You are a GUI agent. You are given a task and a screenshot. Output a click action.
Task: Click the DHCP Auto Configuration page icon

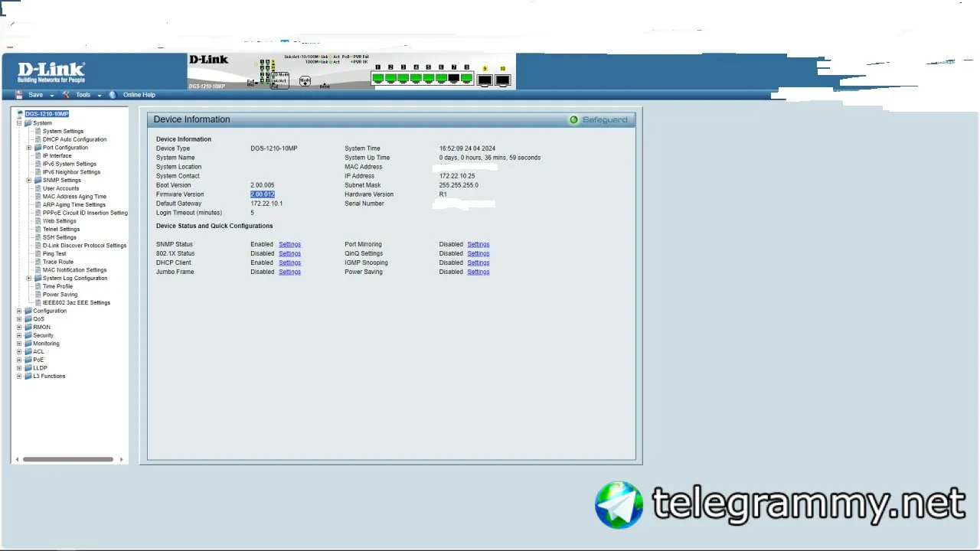(38, 139)
